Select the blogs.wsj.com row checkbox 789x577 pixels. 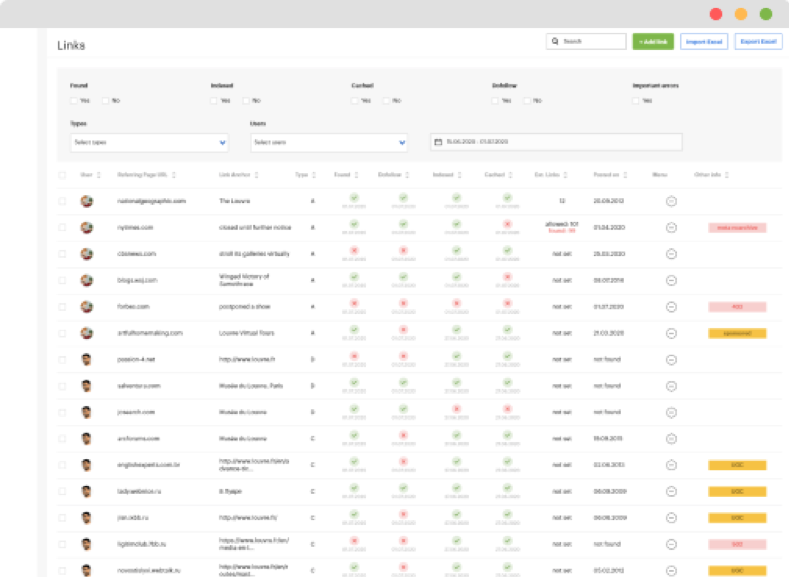[62, 281]
